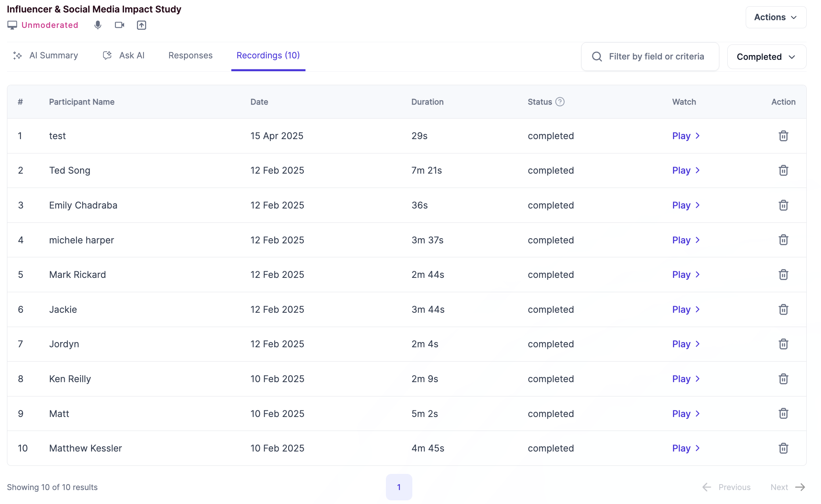The image size is (821, 504).
Task: Delete Ted Song's recording with trash icon
Action: [783, 170]
